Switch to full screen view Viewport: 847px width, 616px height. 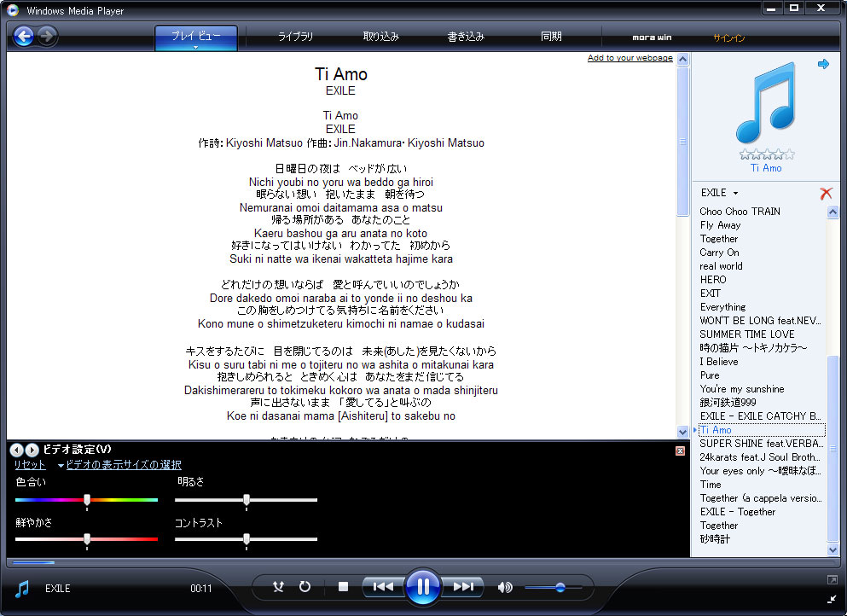[x=832, y=580]
